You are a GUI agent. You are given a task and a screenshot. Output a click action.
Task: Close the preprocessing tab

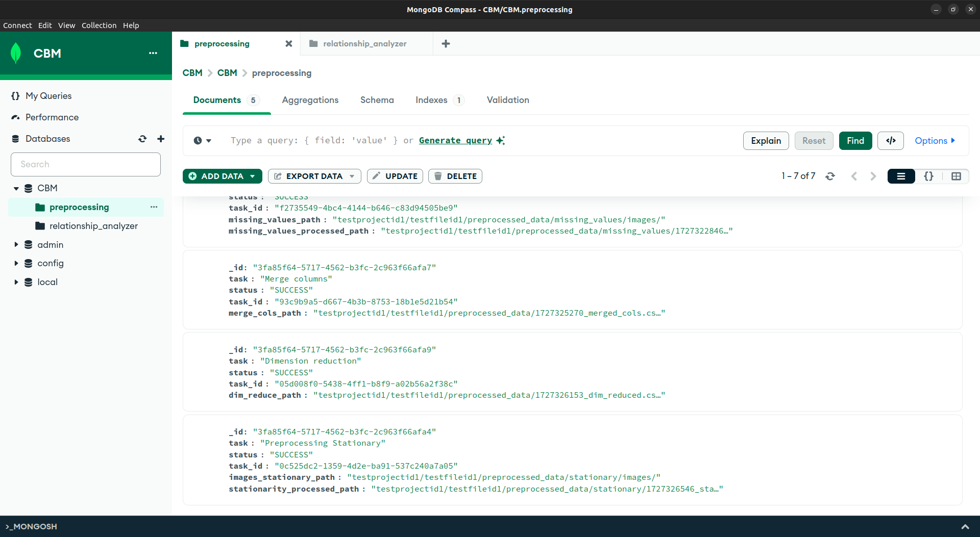pos(289,44)
